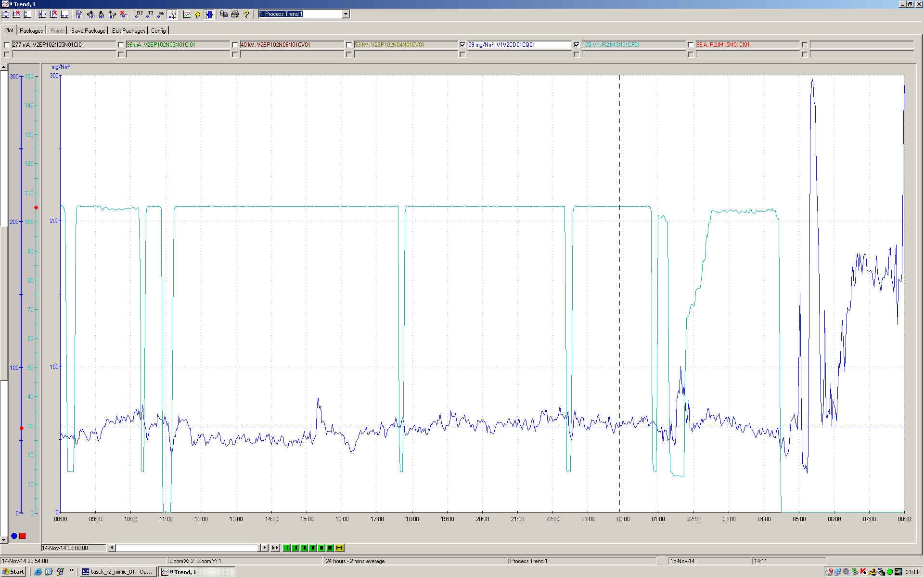Open the Edit Packages tab
Screen dimensions: 924x578
(x=128, y=30)
